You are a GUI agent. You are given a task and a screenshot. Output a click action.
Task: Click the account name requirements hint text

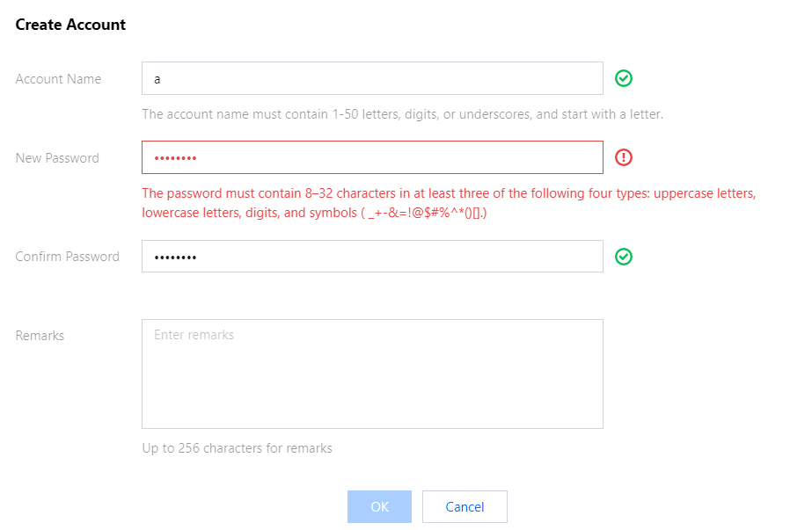point(402,114)
